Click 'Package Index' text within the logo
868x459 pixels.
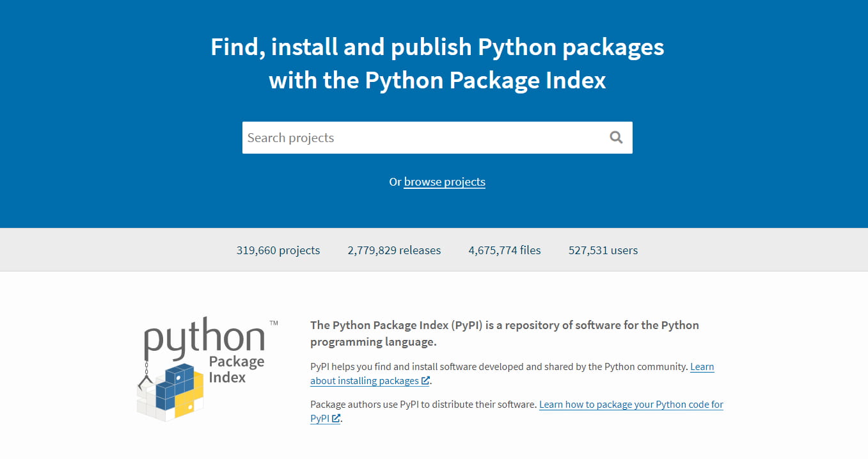coord(236,369)
